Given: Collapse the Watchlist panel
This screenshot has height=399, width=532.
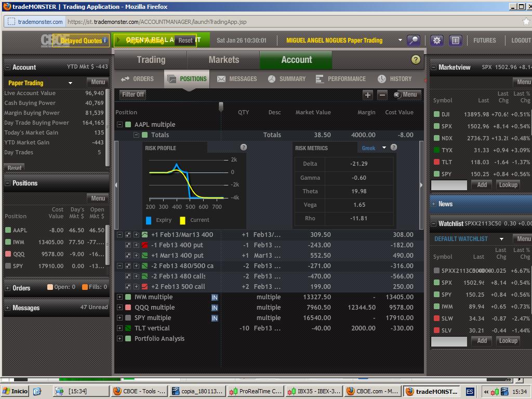Looking at the screenshot, I should [x=433, y=223].
